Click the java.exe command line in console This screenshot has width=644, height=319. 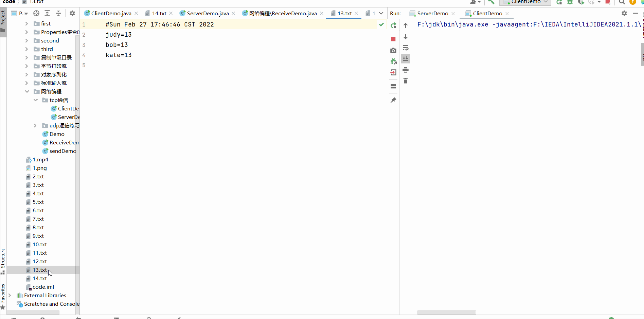coord(529,24)
